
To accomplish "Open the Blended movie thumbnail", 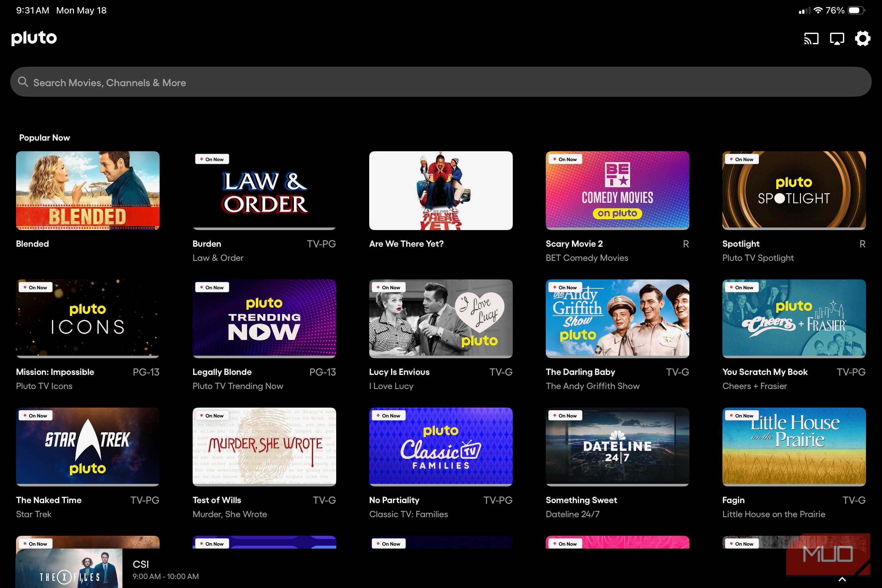I will 88,191.
